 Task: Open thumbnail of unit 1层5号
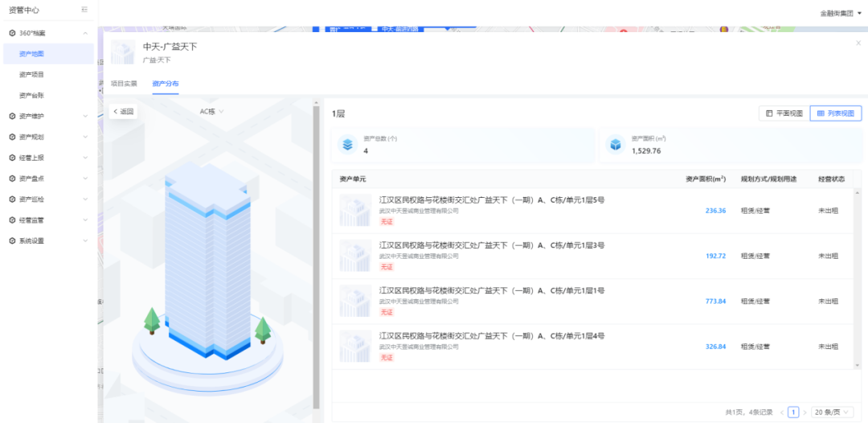[355, 211]
